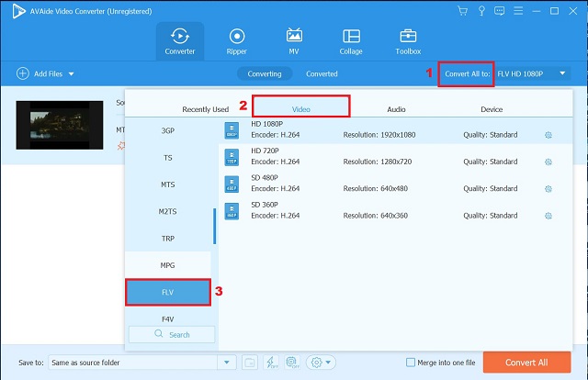The image size is (588, 380).
Task: Click the Save to folder path field
Action: 132,363
